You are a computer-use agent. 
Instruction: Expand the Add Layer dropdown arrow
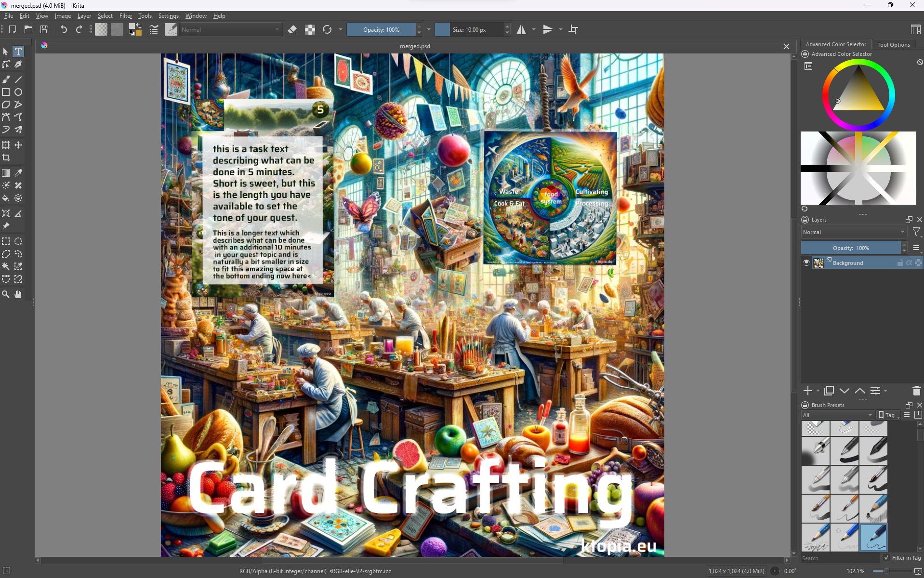pos(818,391)
